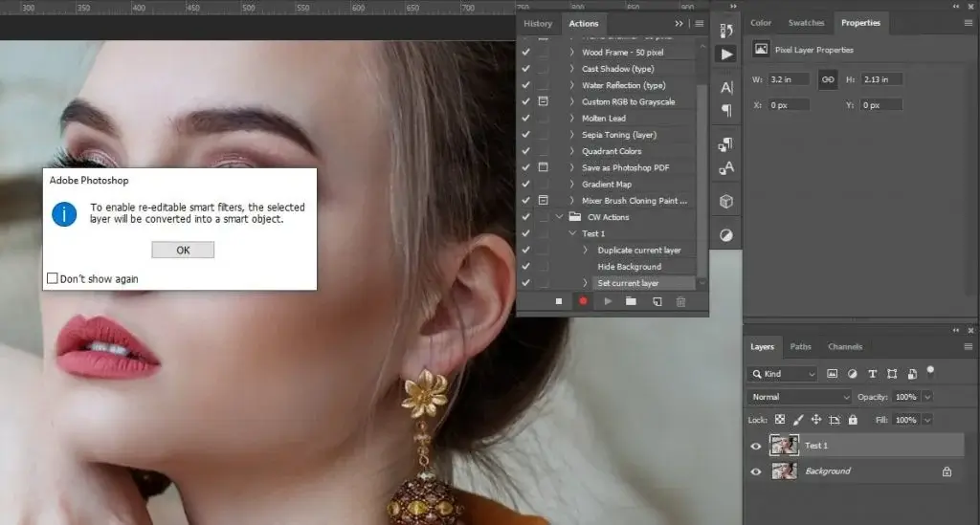Hide the Background layer

756,471
